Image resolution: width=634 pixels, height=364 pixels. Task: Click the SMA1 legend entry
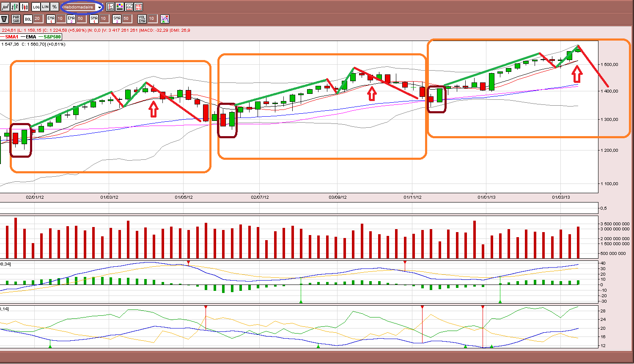(x=9, y=37)
